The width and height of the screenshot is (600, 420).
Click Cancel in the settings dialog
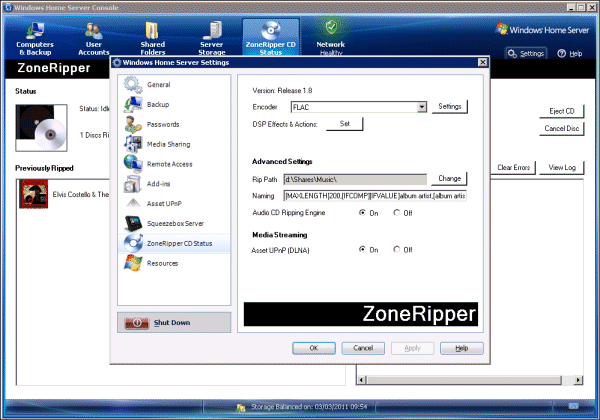point(363,348)
